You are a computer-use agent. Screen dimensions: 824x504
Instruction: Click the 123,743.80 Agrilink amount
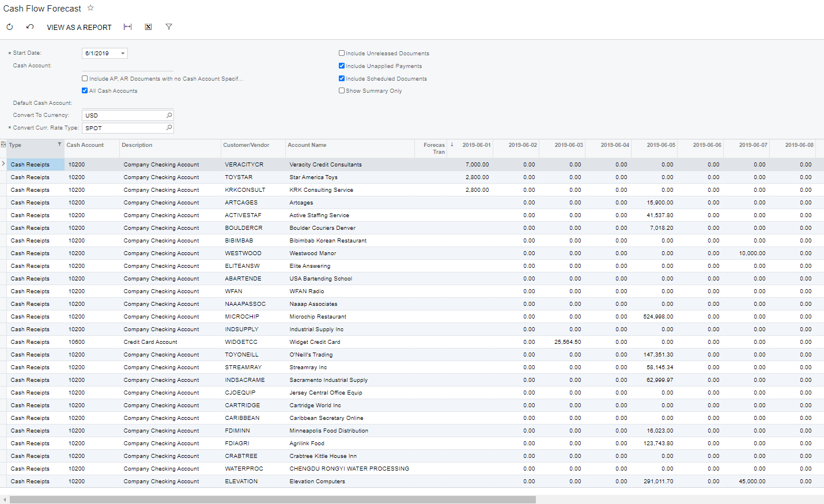coord(655,444)
